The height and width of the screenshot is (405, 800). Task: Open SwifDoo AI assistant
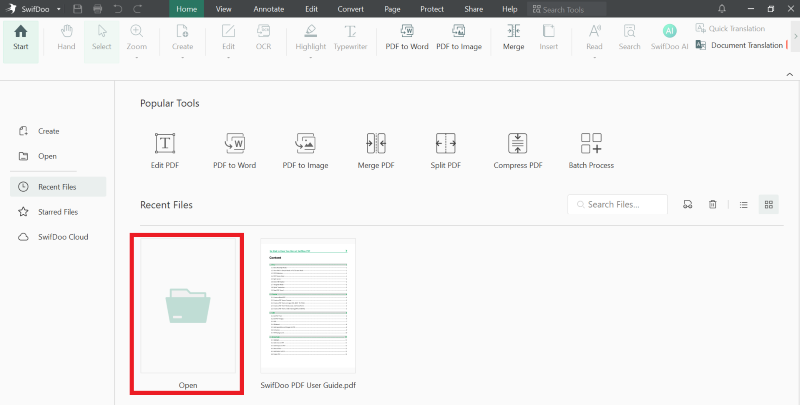coord(669,38)
